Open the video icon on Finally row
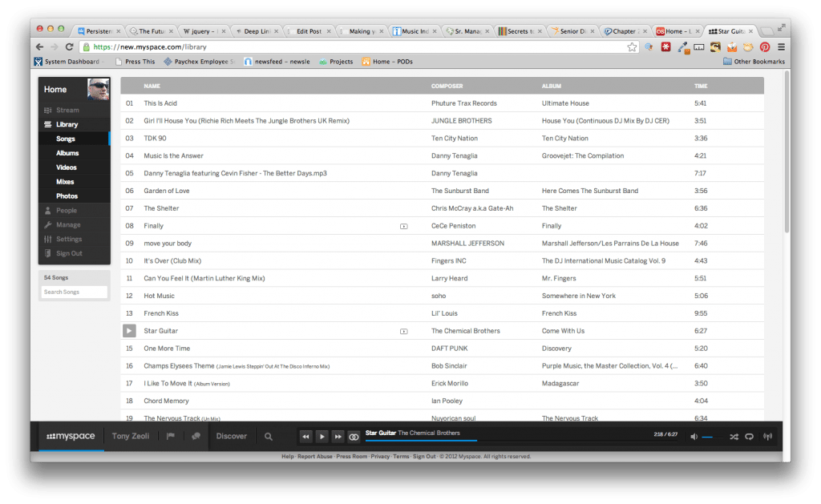 point(404,227)
